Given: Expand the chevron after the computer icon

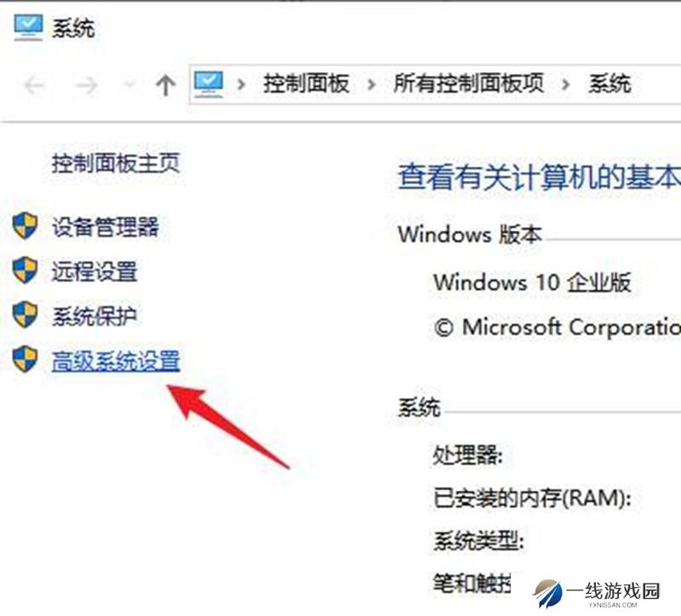Looking at the screenshot, I should pyautogui.click(x=242, y=84).
